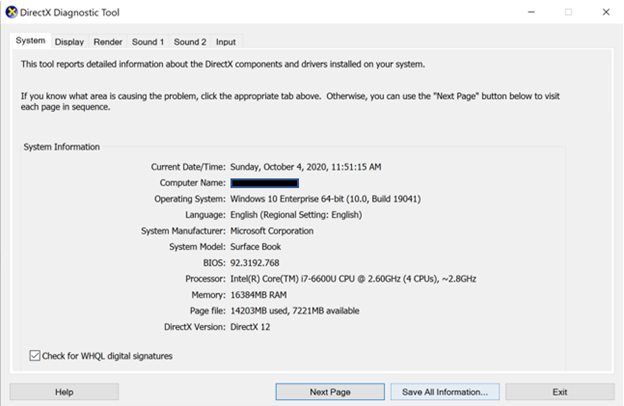
Task: Click the 'Memory:' label
Action: [x=209, y=295]
